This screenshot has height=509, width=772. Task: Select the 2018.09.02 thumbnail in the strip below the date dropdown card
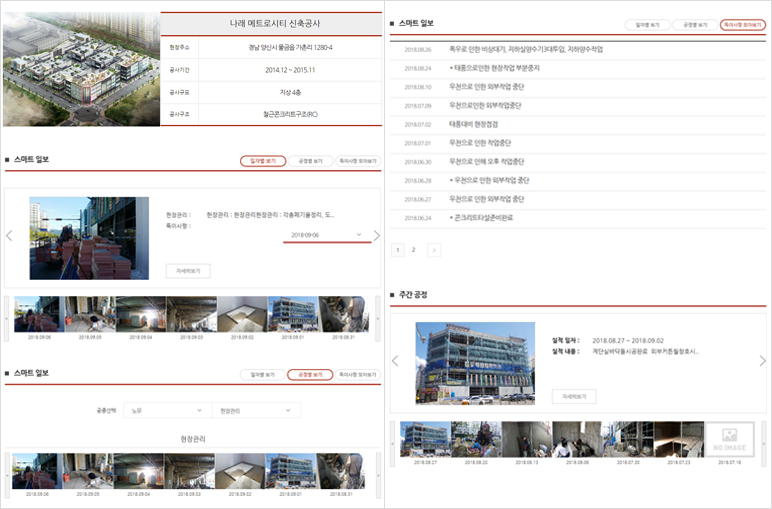(x=242, y=314)
